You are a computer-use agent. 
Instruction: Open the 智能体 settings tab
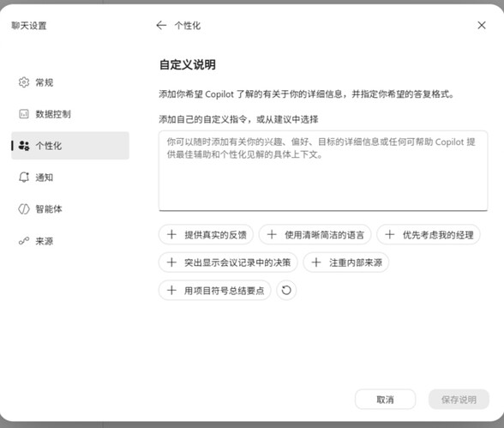(x=70, y=208)
